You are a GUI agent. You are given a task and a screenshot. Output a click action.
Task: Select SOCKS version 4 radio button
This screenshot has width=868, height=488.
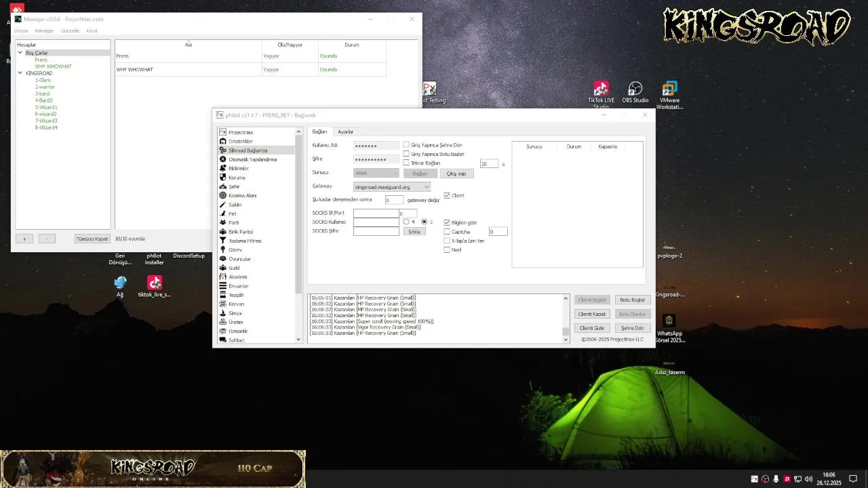coord(406,222)
